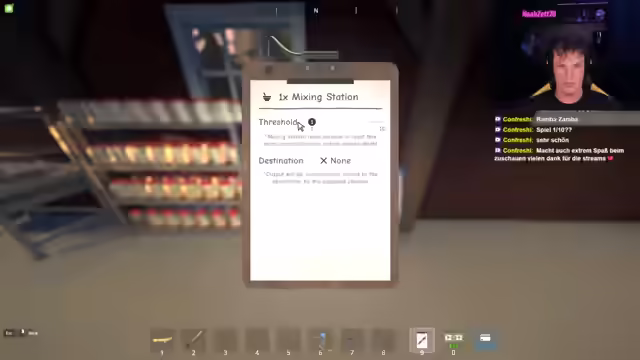Select the cash item in slot 0
Image resolution: width=640 pixels, height=360 pixels.
(x=453, y=340)
